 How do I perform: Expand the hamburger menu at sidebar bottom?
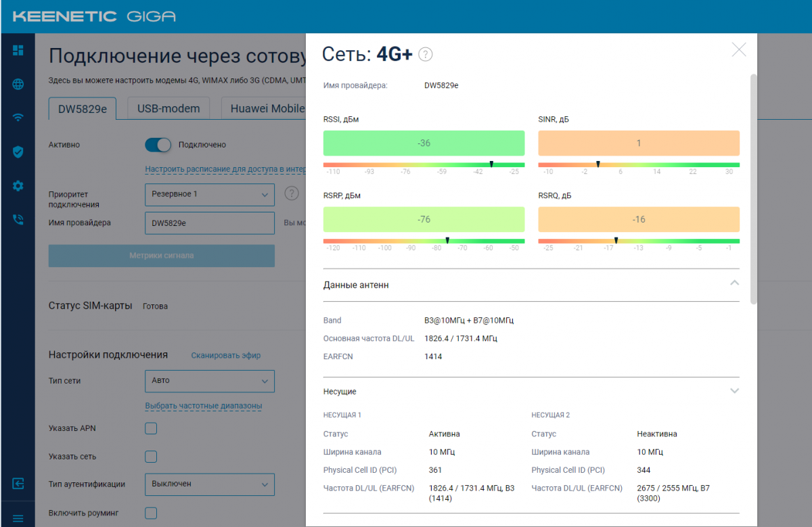(18, 519)
